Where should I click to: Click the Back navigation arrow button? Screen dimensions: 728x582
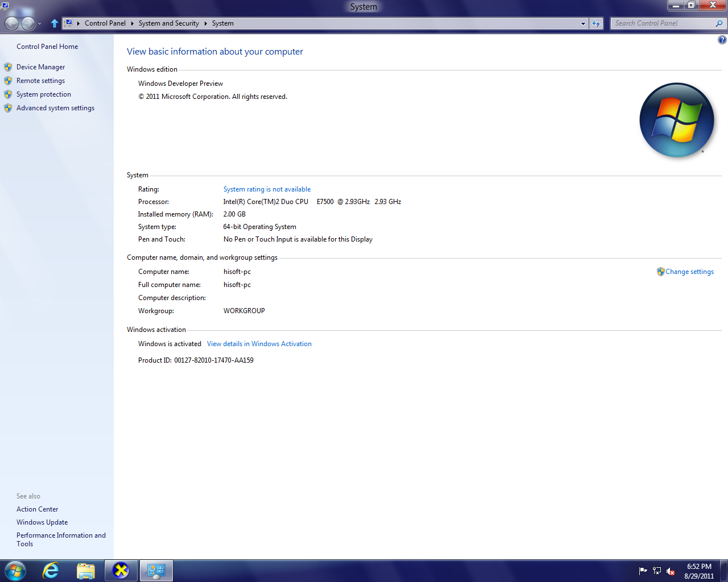[x=11, y=23]
